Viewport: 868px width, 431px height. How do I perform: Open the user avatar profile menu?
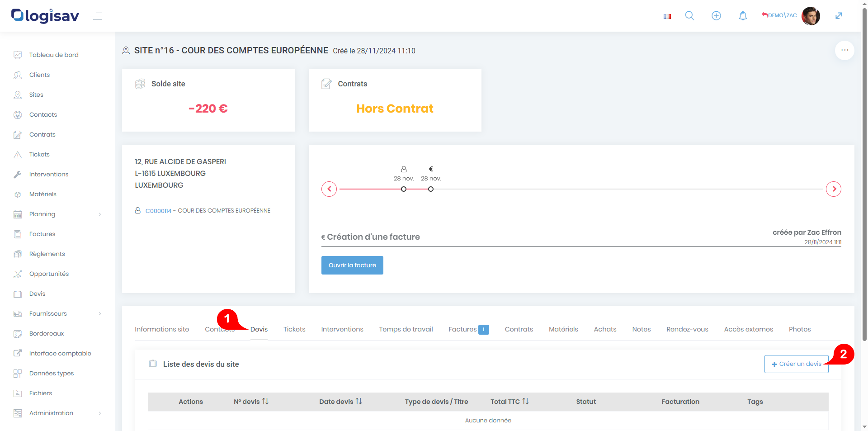pos(811,16)
